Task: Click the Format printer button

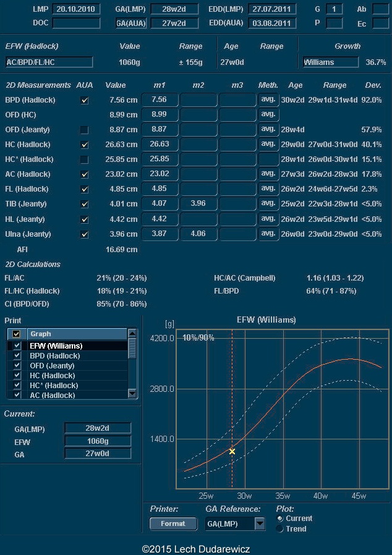Action: (x=173, y=523)
